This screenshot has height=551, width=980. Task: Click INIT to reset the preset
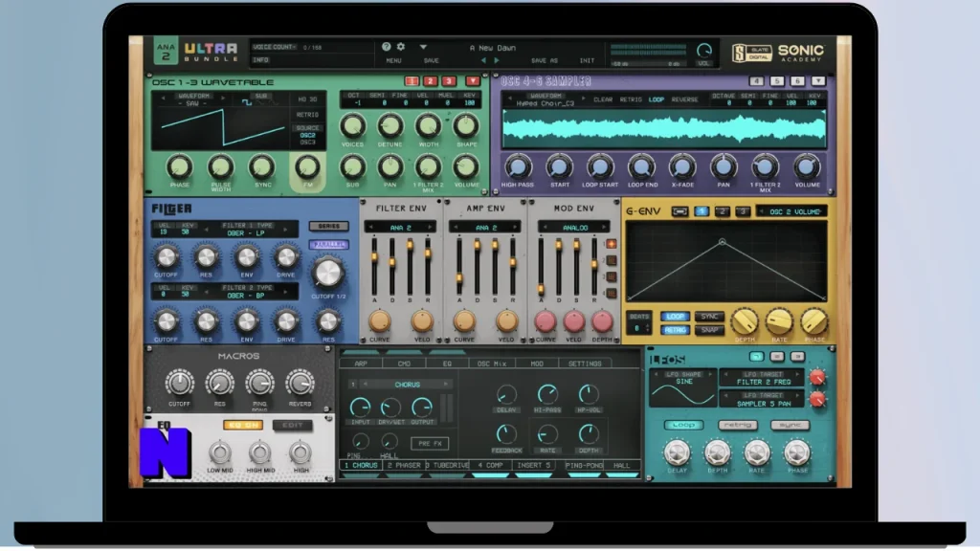pos(587,60)
